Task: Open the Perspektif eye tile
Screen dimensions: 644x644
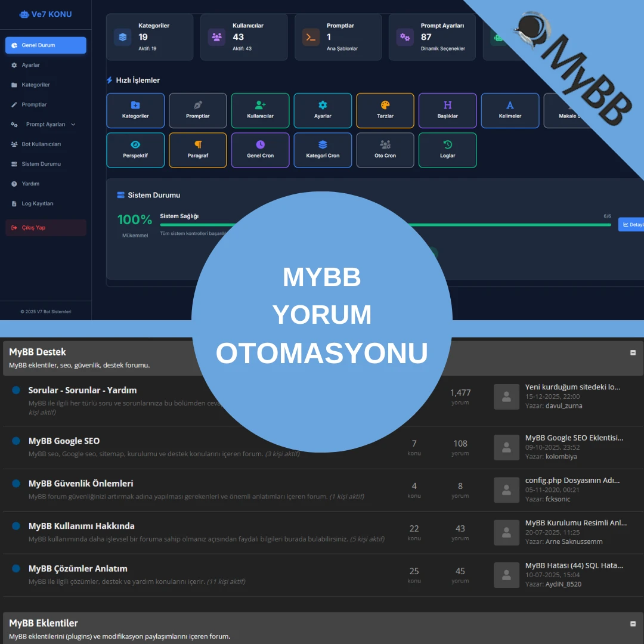Action: tap(135, 150)
